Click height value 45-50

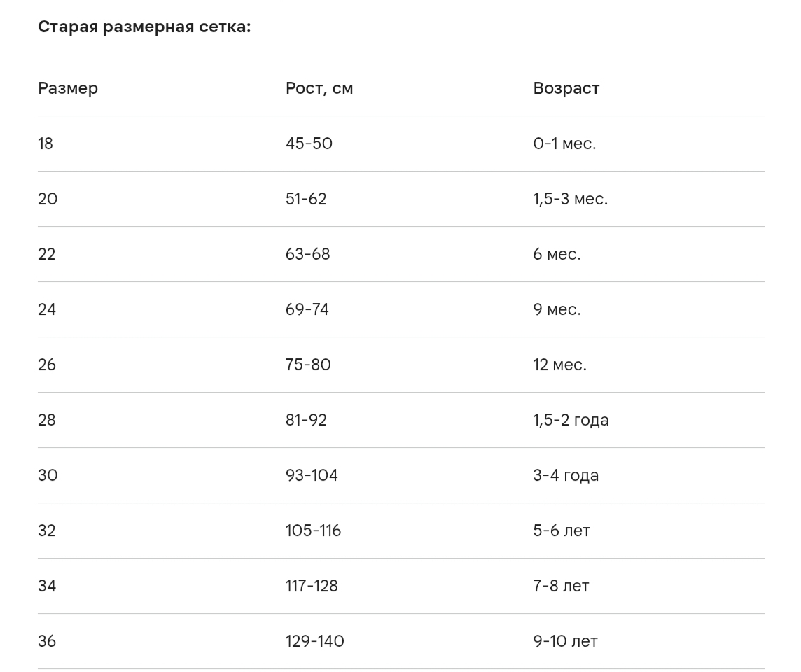click(x=309, y=143)
